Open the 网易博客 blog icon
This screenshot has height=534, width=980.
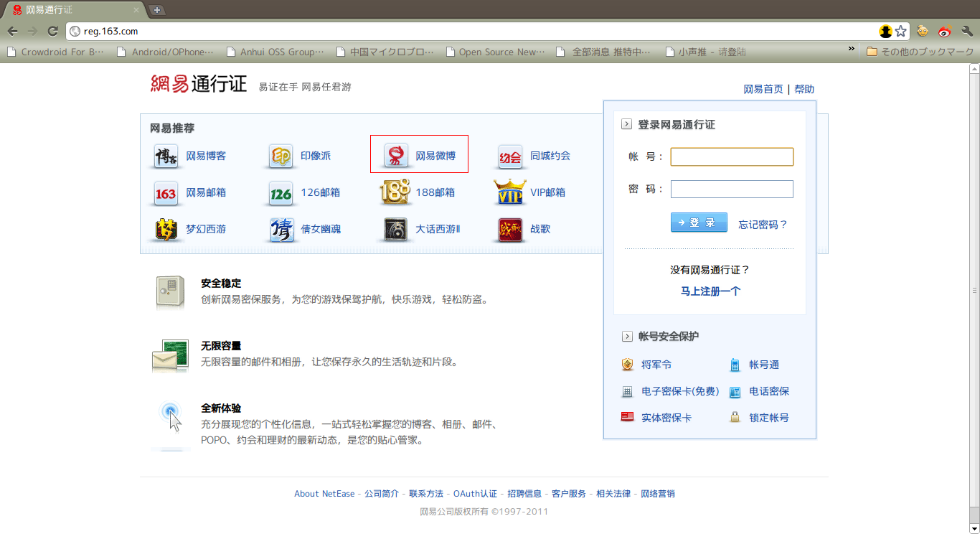click(x=166, y=156)
